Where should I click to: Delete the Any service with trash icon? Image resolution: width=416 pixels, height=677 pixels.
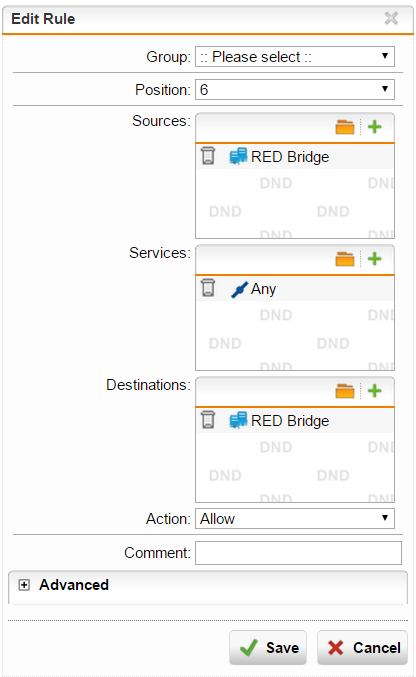coord(208,288)
